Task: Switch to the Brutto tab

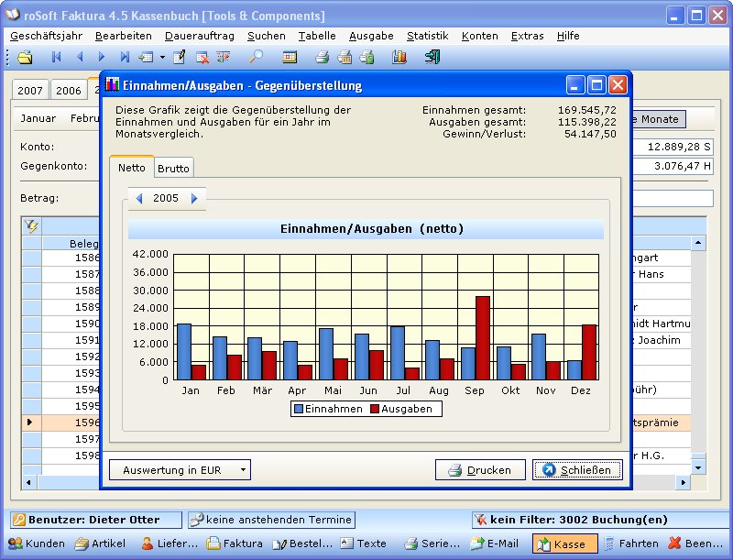Action: pyautogui.click(x=173, y=169)
